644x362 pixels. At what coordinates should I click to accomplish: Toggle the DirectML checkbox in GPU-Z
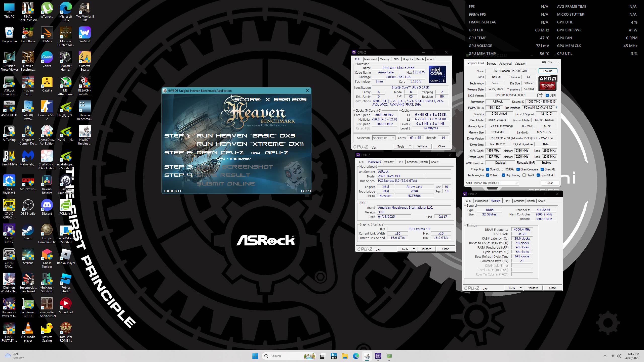542,169
